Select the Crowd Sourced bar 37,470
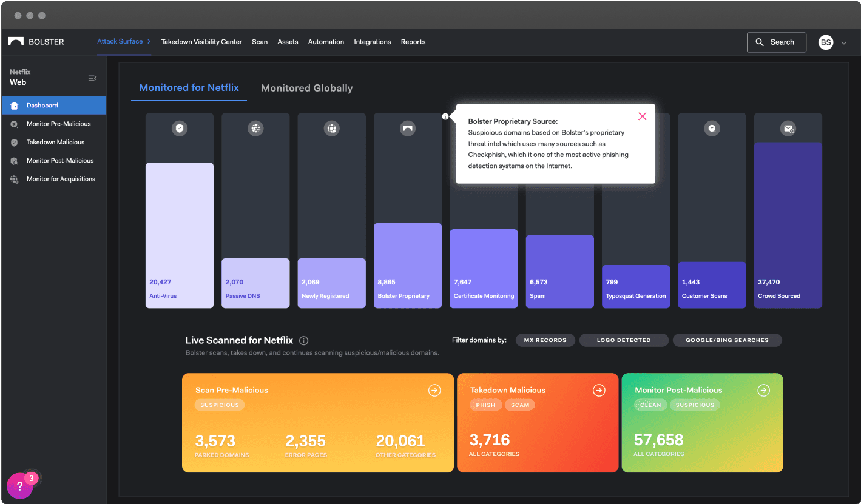Screen dimensions: 861x504 tap(788, 225)
